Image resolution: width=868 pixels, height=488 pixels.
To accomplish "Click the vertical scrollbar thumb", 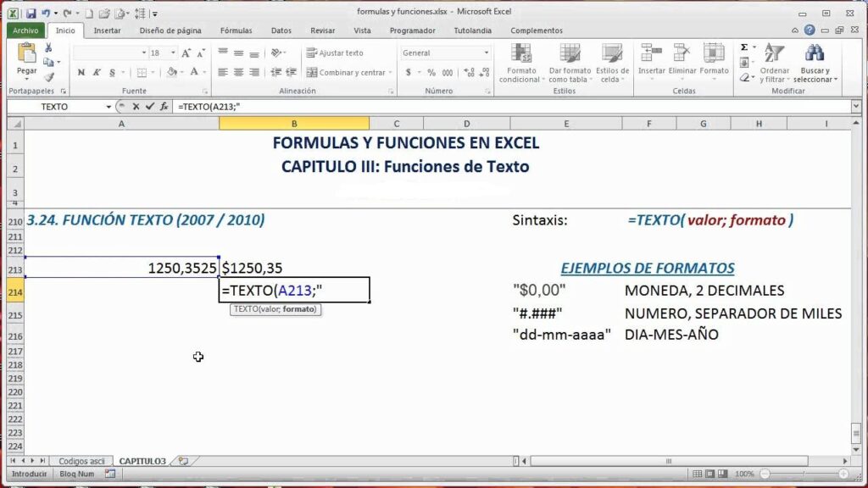I will tap(856, 433).
